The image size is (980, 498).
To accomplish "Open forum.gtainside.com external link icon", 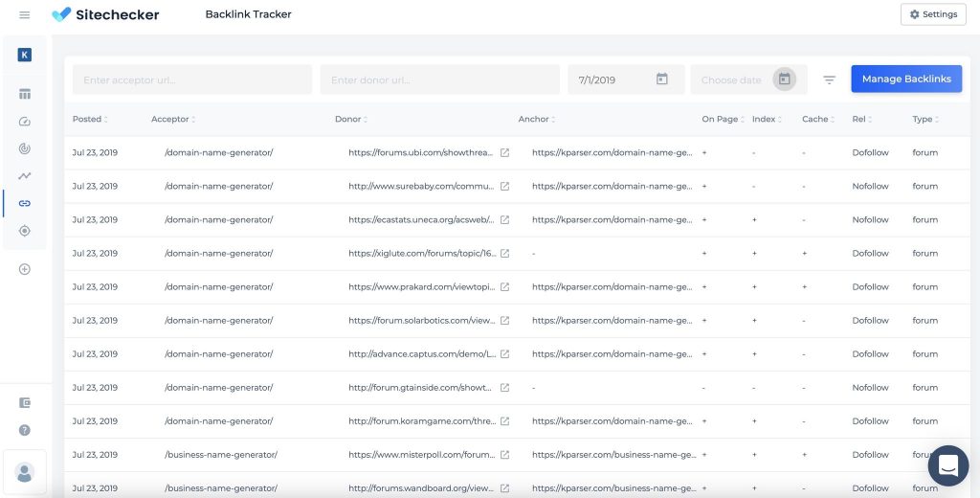I will point(504,388).
